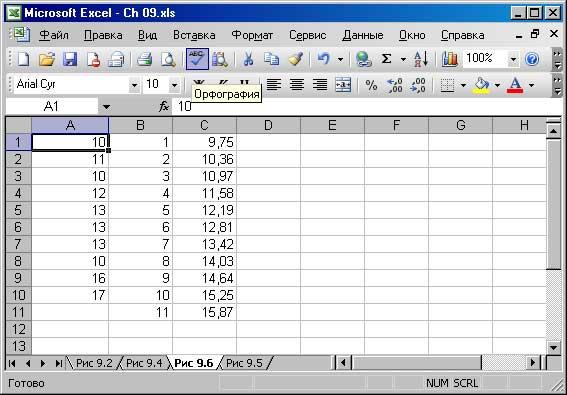
Task: Switch to sheet Рис 9.4
Action: (144, 363)
